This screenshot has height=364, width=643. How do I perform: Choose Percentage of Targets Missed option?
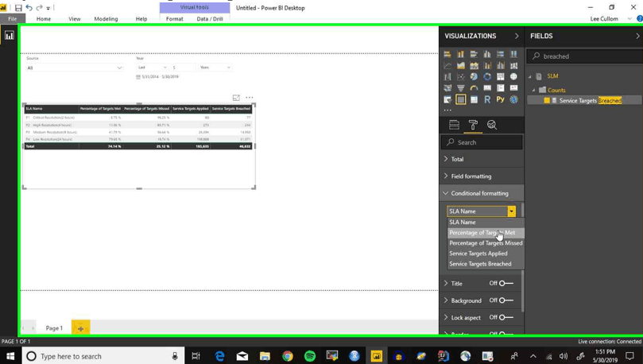(x=486, y=243)
